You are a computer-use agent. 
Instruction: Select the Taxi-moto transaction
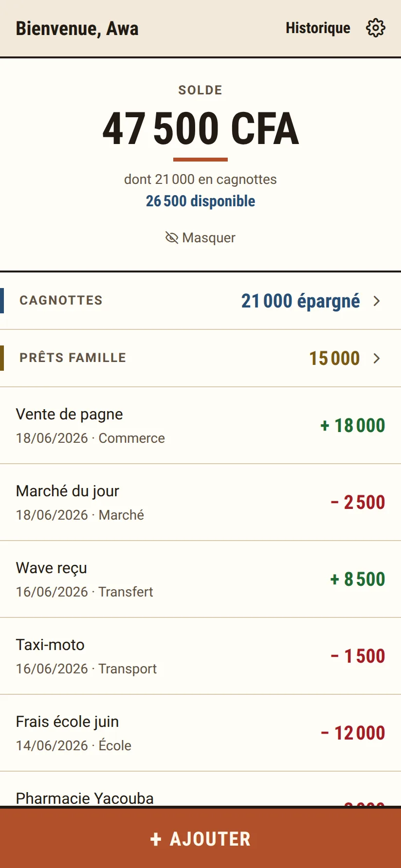[x=200, y=656]
